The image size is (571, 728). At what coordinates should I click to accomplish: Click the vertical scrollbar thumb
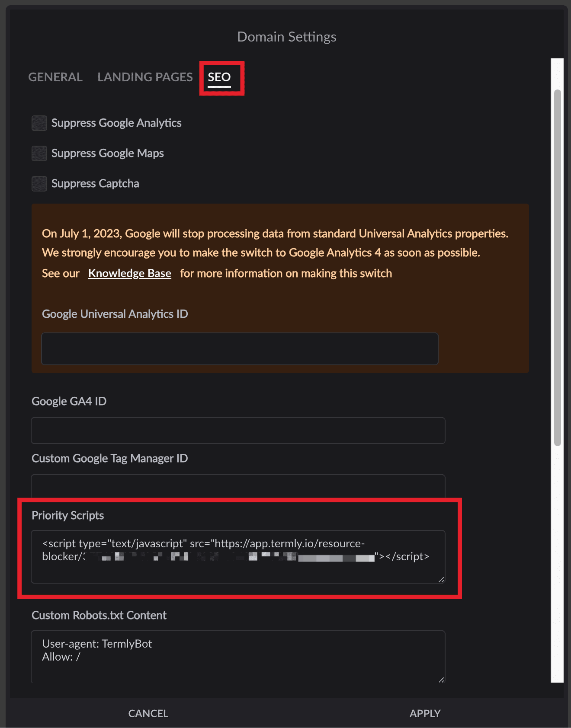point(558,268)
